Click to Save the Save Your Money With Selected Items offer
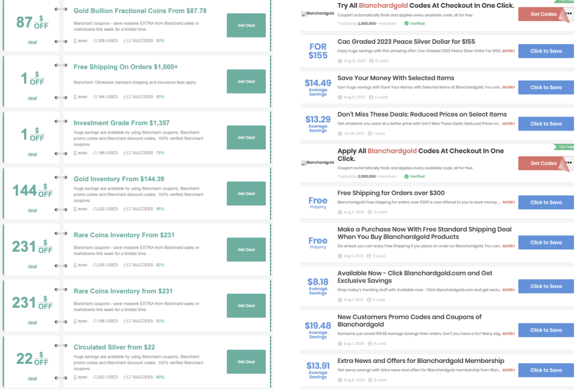The height and width of the screenshot is (392, 582). pyautogui.click(x=546, y=87)
